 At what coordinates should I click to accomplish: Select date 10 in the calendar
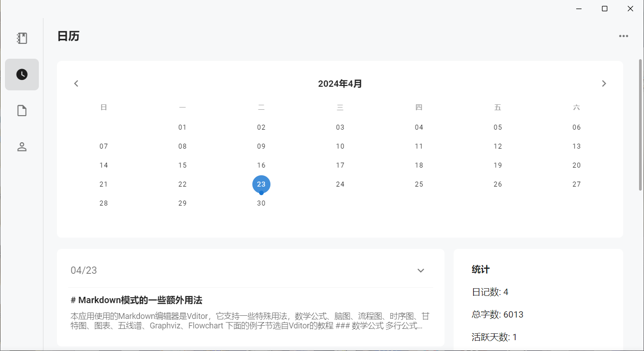point(340,146)
